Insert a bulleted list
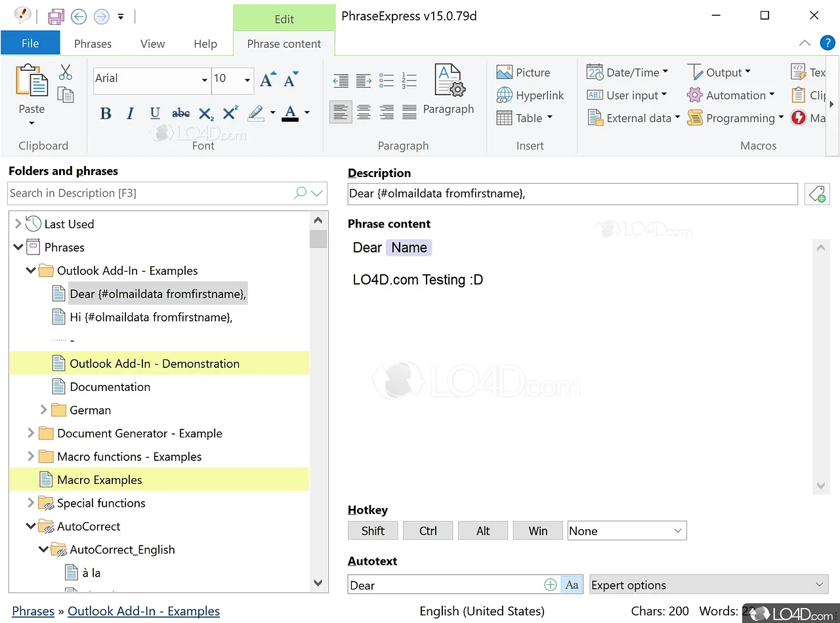 [x=387, y=81]
